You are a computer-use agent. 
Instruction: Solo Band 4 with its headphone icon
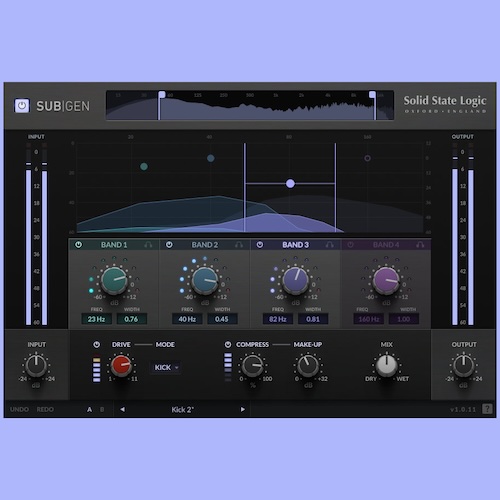click(420, 245)
